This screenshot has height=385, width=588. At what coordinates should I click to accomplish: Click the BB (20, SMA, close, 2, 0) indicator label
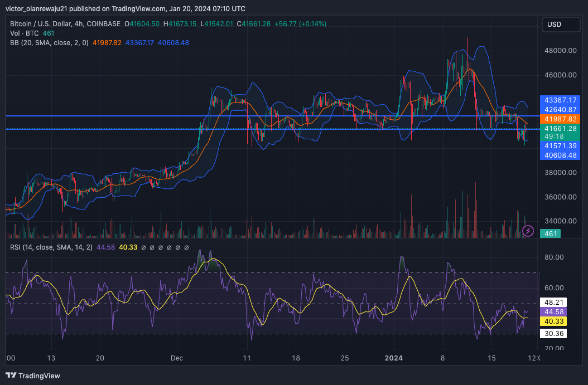click(x=49, y=43)
